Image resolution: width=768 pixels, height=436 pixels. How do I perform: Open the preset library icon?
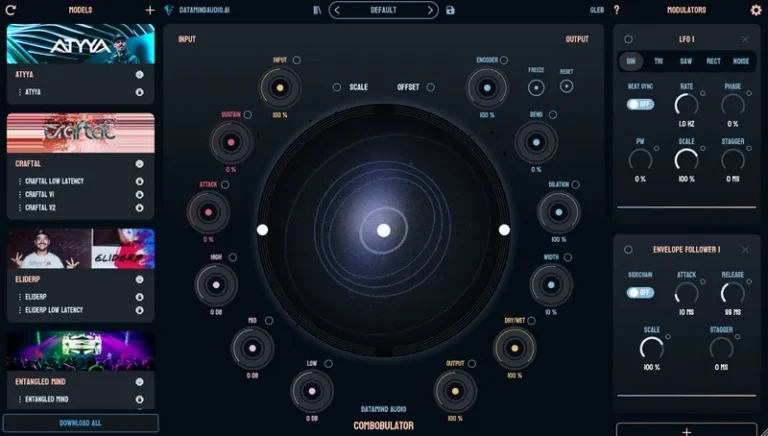[317, 10]
